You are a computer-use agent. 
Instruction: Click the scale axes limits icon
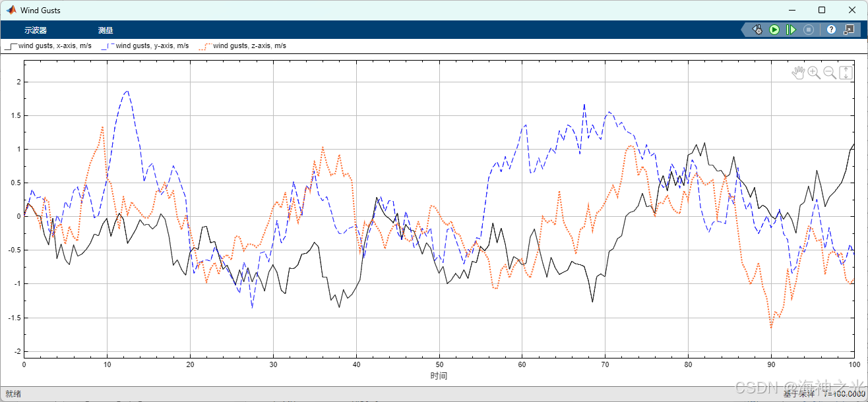pyautogui.click(x=846, y=73)
